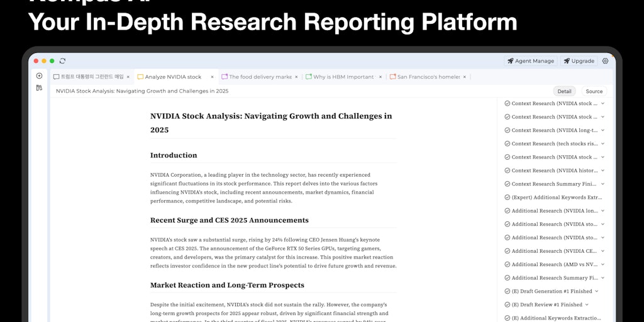Image resolution: width=644 pixels, height=322 pixels.
Task: Click report title text in the toolbar row
Action: click(x=142, y=91)
